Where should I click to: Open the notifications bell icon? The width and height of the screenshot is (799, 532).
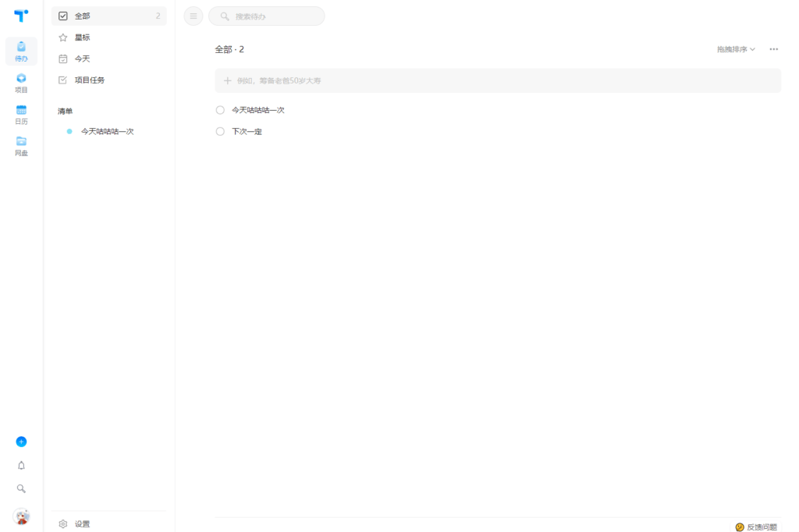click(21, 465)
